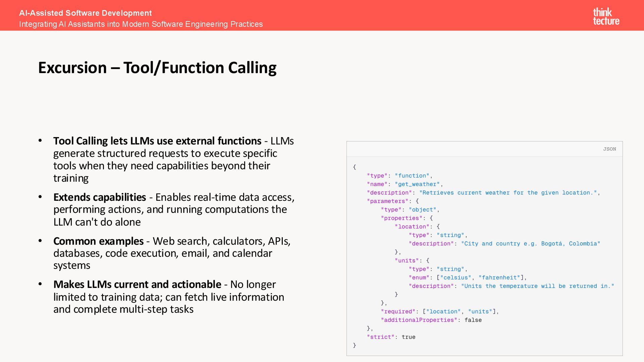Click the "function" type value in JSON
This screenshot has height=362, width=644.
point(412,176)
